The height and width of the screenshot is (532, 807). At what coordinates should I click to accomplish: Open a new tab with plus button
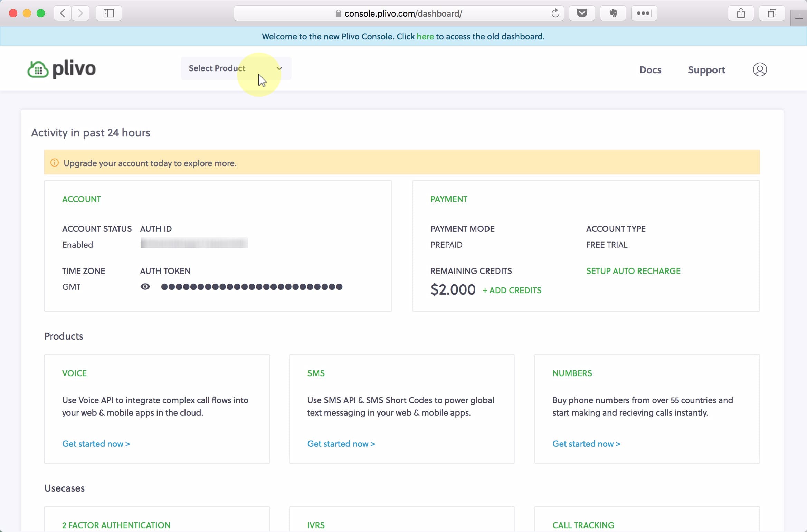click(799, 18)
